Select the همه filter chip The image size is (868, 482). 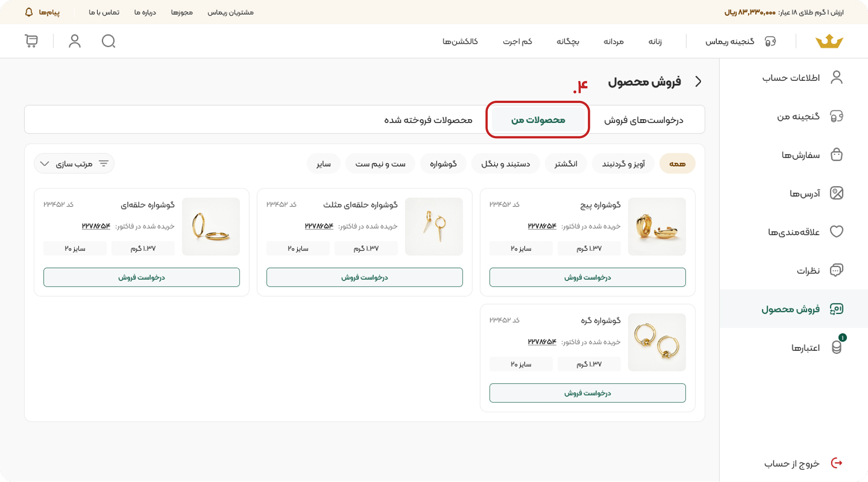click(x=677, y=164)
